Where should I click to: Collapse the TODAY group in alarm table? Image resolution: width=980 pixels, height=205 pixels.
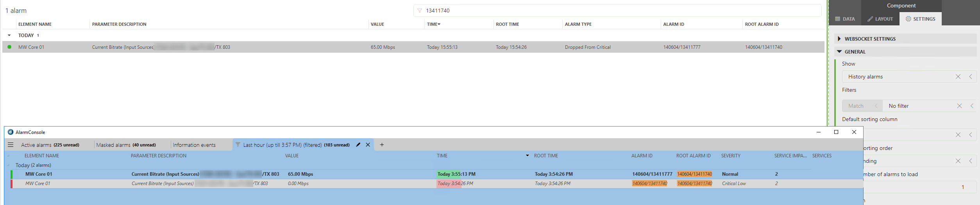[x=9, y=35]
